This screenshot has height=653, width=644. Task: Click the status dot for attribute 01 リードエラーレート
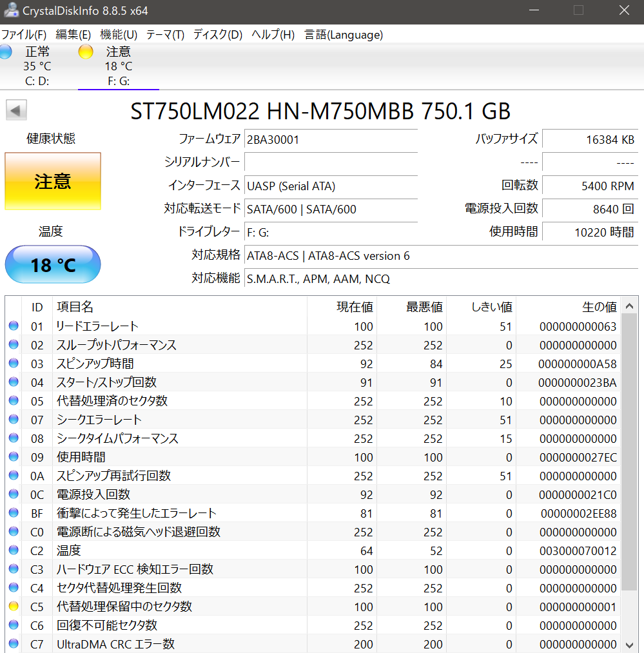pyautogui.click(x=14, y=326)
